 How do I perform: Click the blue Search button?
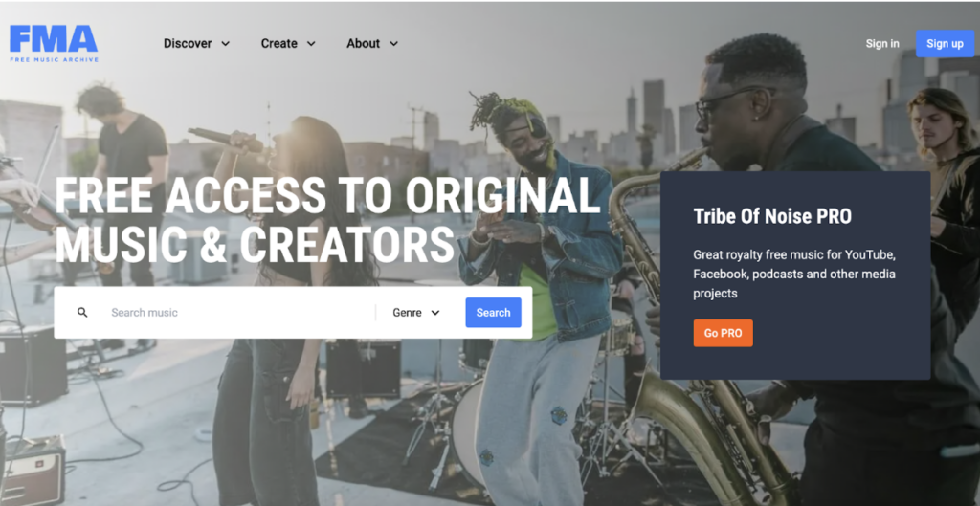[x=493, y=313]
